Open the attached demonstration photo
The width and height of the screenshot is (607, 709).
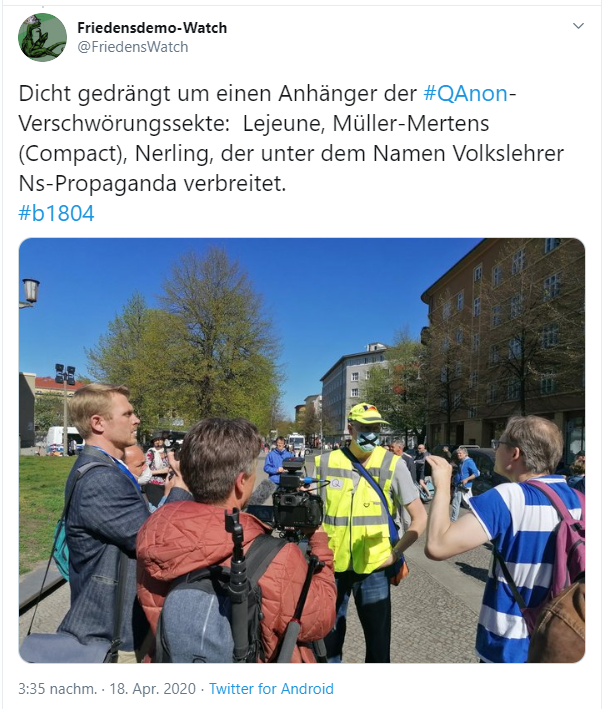pos(302,450)
